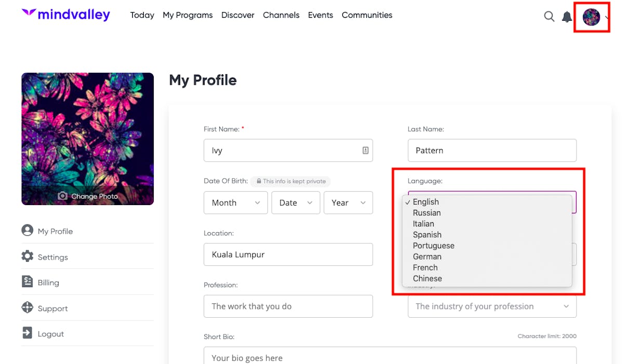Click the Support lifebuoy icon

(x=28, y=307)
